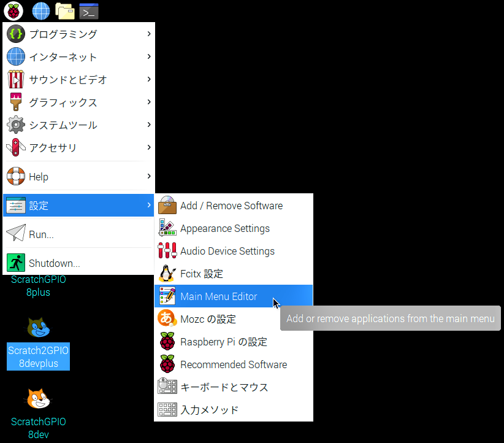
Task: Expand the インターネット submenu arrow
Action: (x=149, y=56)
